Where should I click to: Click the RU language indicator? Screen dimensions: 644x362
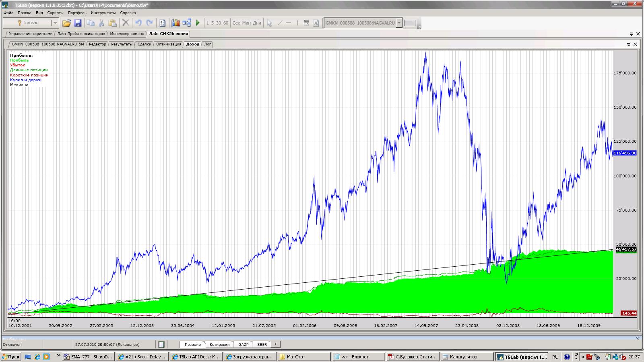tap(555, 357)
